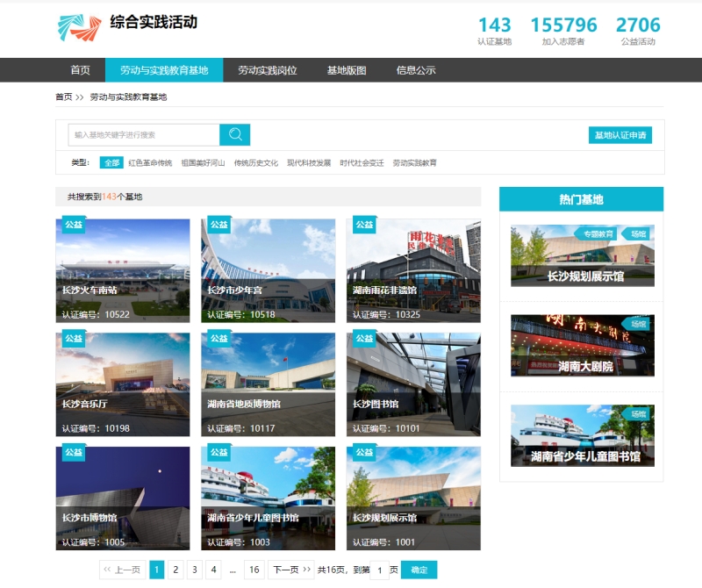Switch to 基地版图 navigation tab

click(347, 70)
